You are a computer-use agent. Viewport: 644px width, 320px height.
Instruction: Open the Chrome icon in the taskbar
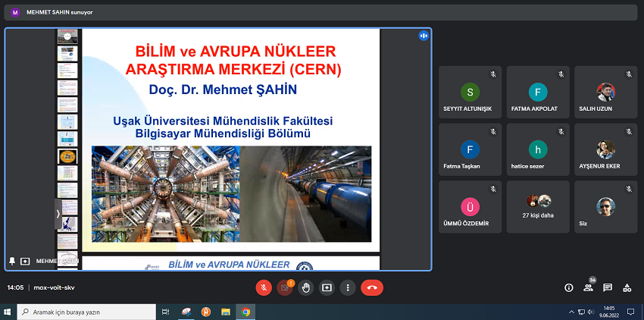tap(245, 312)
